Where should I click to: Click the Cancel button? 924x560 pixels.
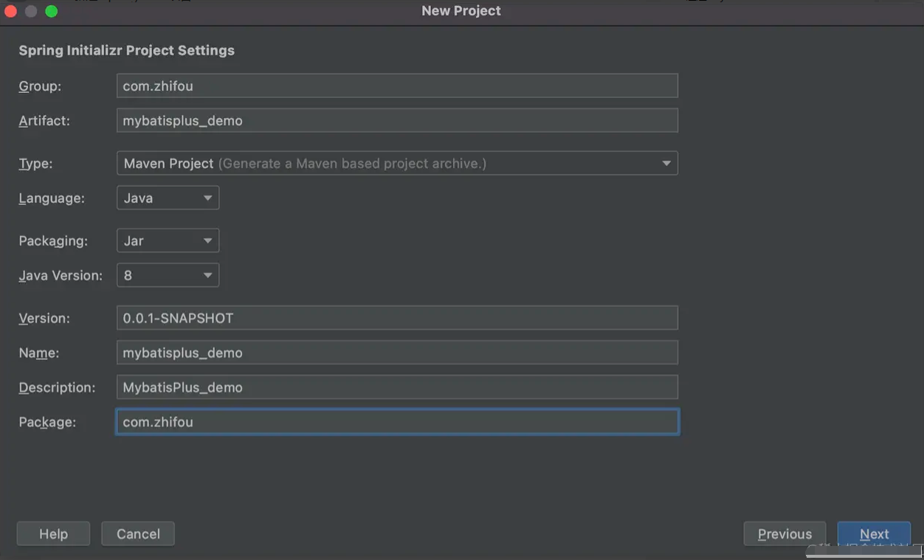coord(138,533)
